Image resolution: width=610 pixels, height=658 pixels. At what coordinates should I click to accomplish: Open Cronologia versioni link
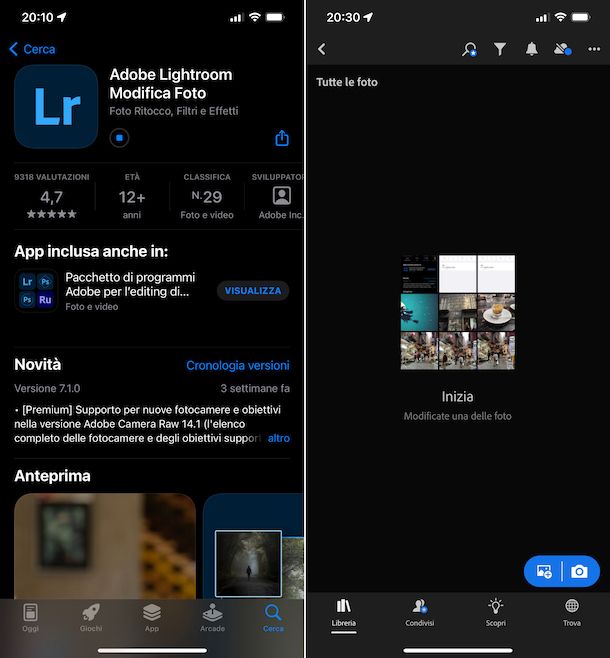click(237, 366)
